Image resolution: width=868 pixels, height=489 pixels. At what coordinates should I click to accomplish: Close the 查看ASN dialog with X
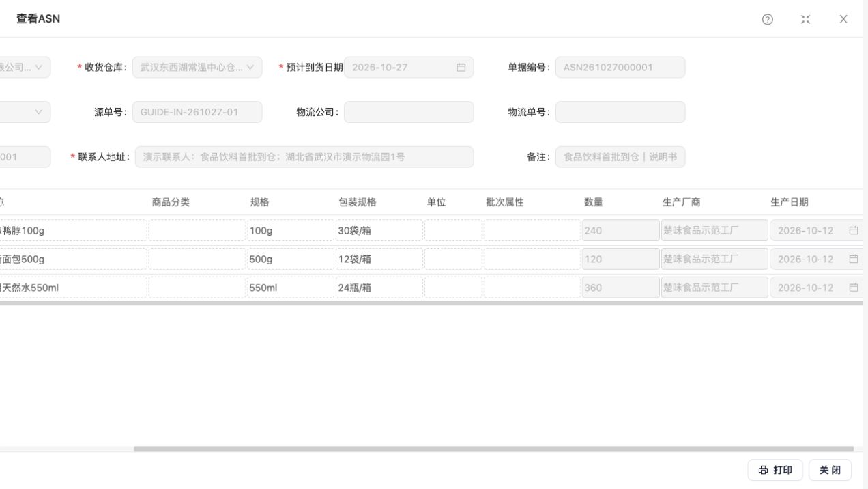(843, 19)
